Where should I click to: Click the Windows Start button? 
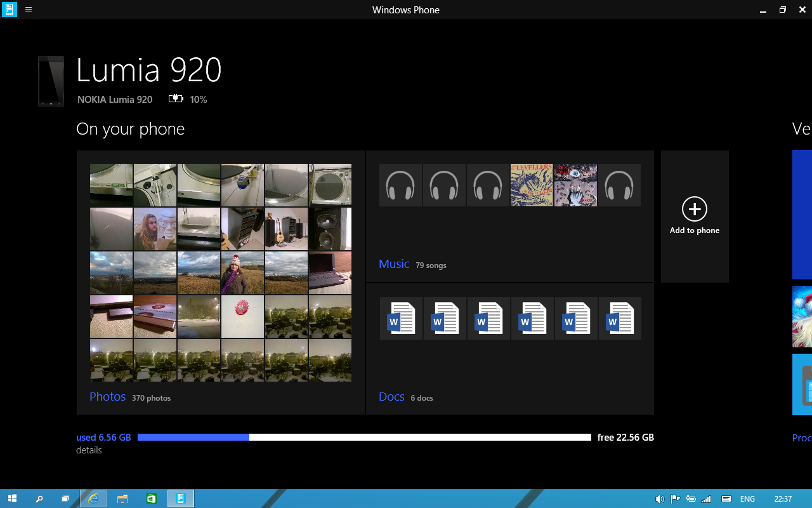pyautogui.click(x=12, y=499)
